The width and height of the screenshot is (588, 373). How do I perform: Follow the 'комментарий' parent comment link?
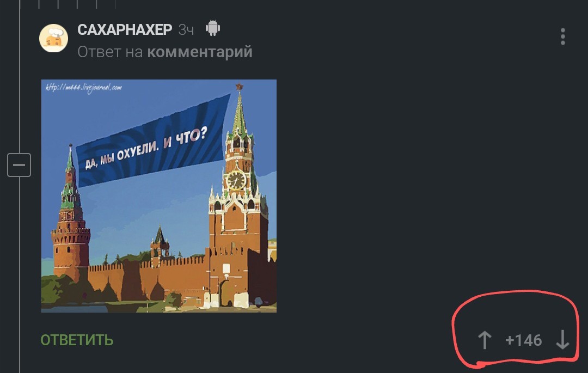(200, 52)
